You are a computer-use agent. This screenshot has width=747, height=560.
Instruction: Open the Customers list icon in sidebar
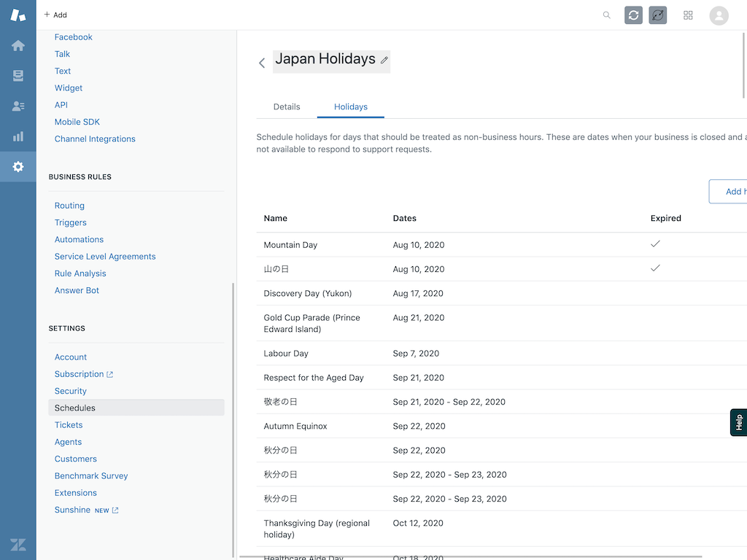pos(18,106)
